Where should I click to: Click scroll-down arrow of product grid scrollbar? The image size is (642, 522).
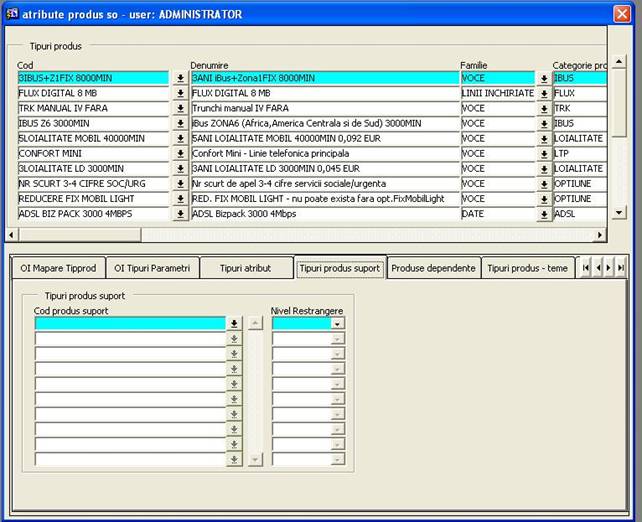click(618, 213)
